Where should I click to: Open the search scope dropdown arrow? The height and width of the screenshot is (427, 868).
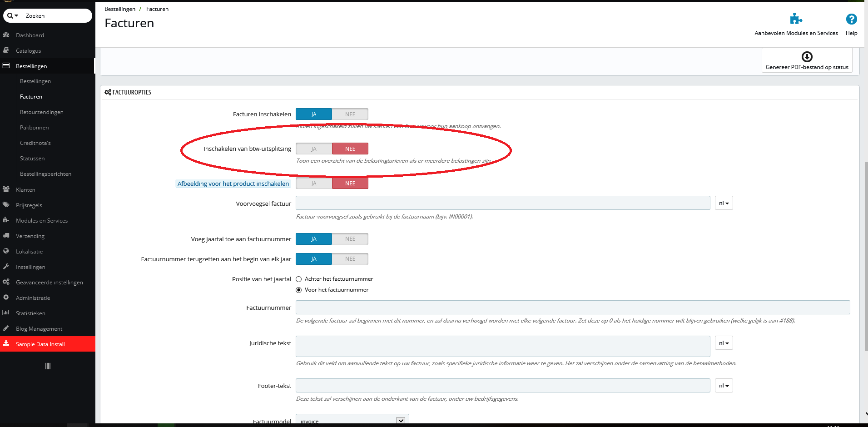pyautogui.click(x=16, y=15)
